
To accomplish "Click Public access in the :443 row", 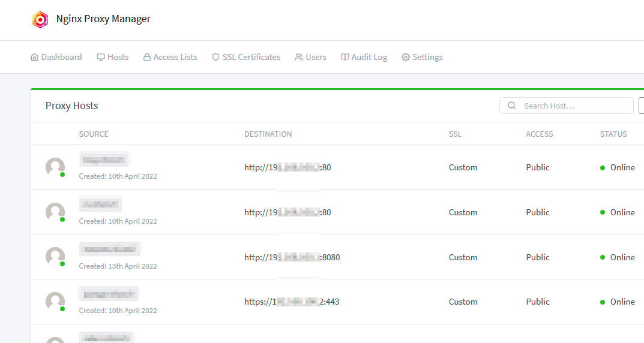I will 538,302.
